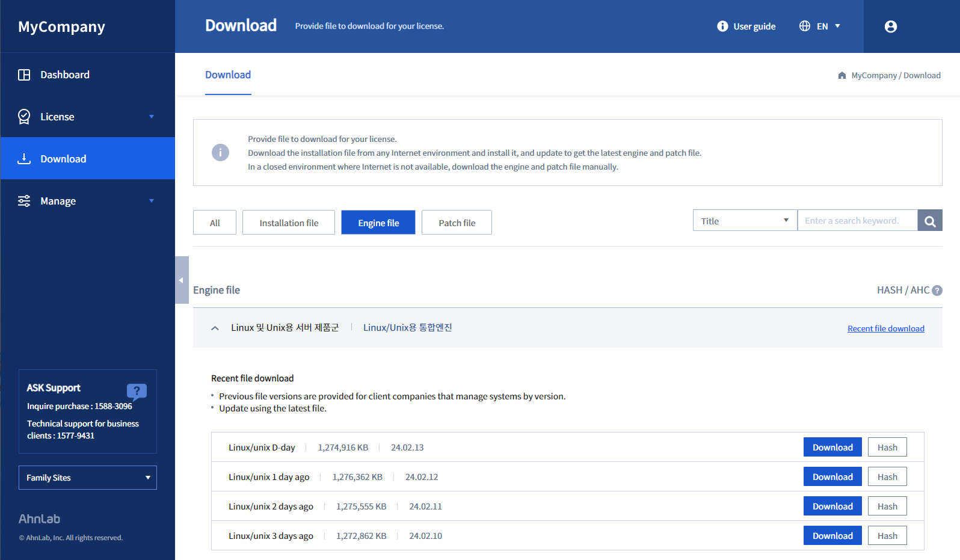Screen dimensions: 960x560
Task: Select the All filter tab
Action: (215, 223)
